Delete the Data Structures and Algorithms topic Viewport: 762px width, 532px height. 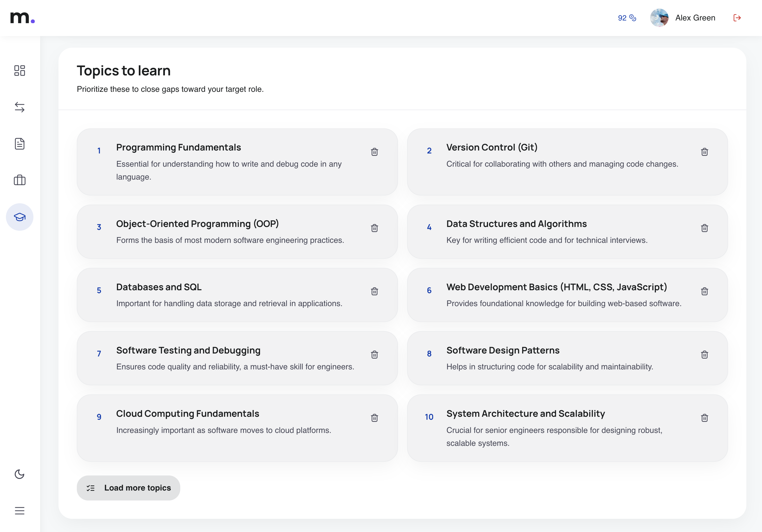click(705, 228)
